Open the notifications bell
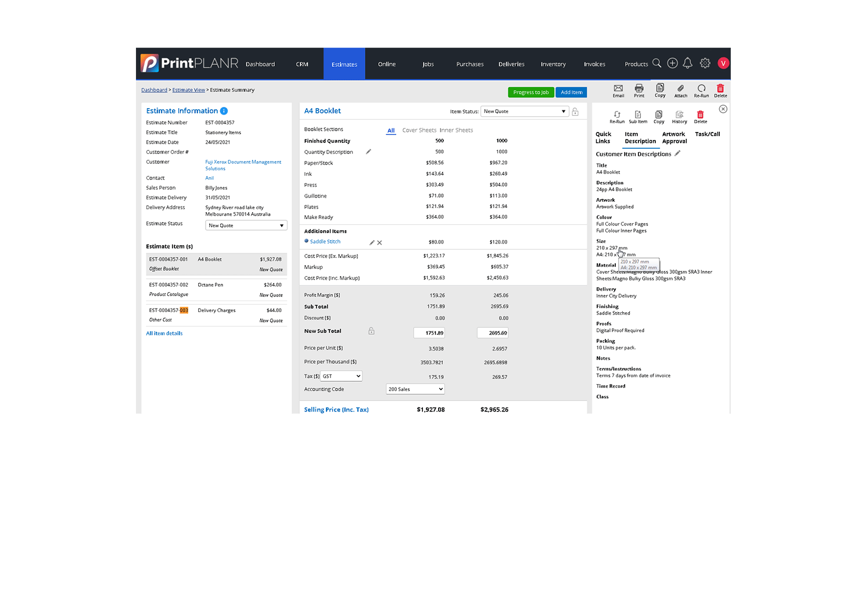The width and height of the screenshot is (868, 594). click(x=688, y=63)
